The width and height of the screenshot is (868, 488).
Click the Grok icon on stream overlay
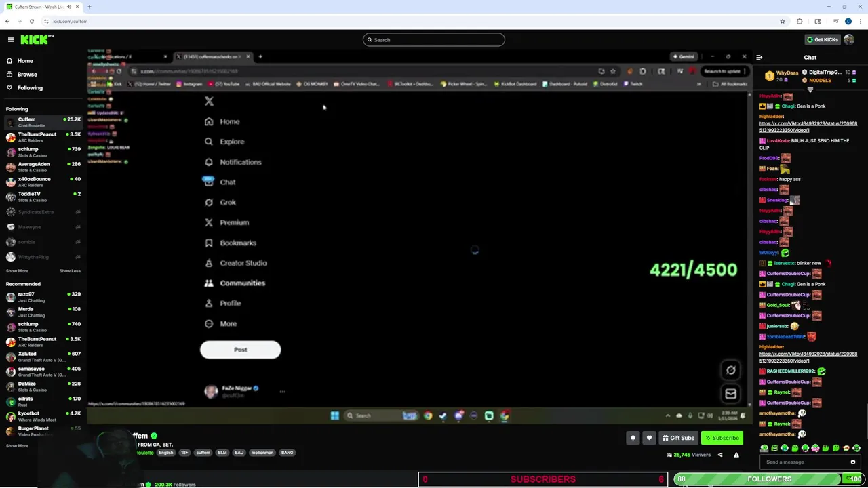click(730, 370)
